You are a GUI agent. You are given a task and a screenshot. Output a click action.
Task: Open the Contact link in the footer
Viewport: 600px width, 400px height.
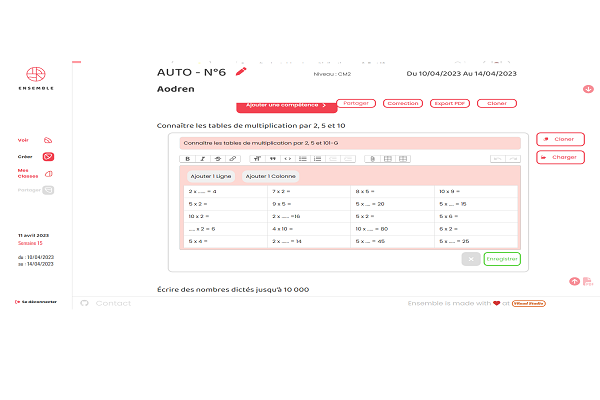(x=113, y=303)
